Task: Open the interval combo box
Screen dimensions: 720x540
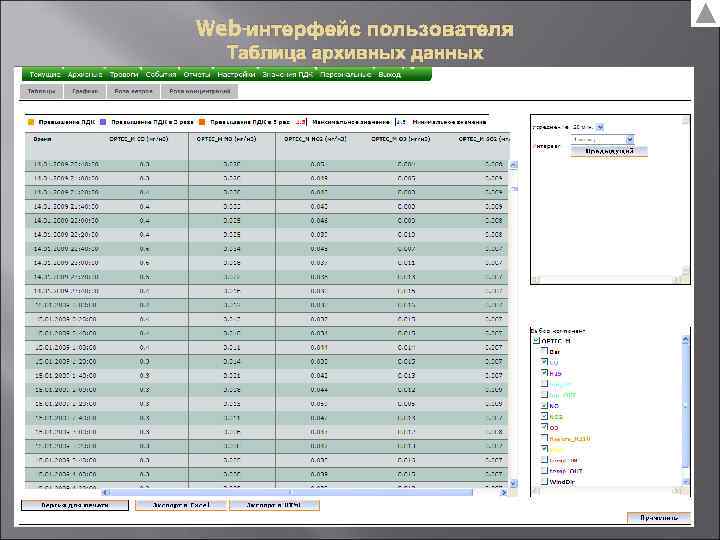Action: (x=602, y=139)
